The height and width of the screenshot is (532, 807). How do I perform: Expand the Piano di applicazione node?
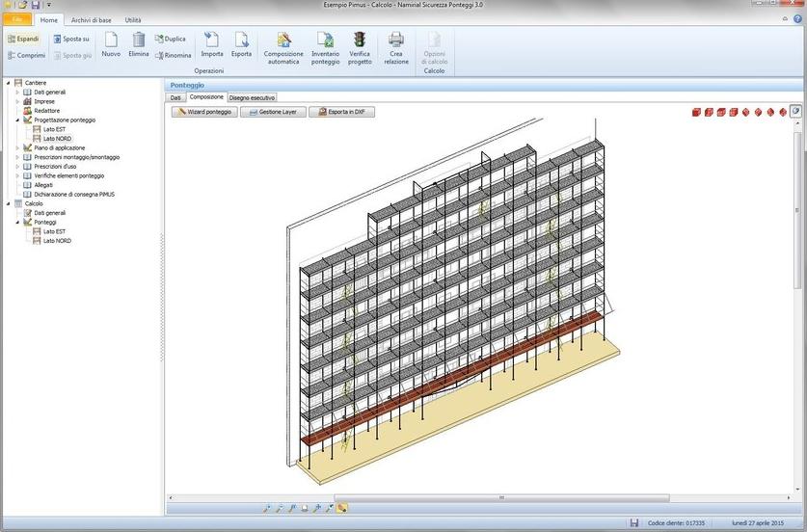[18, 147]
